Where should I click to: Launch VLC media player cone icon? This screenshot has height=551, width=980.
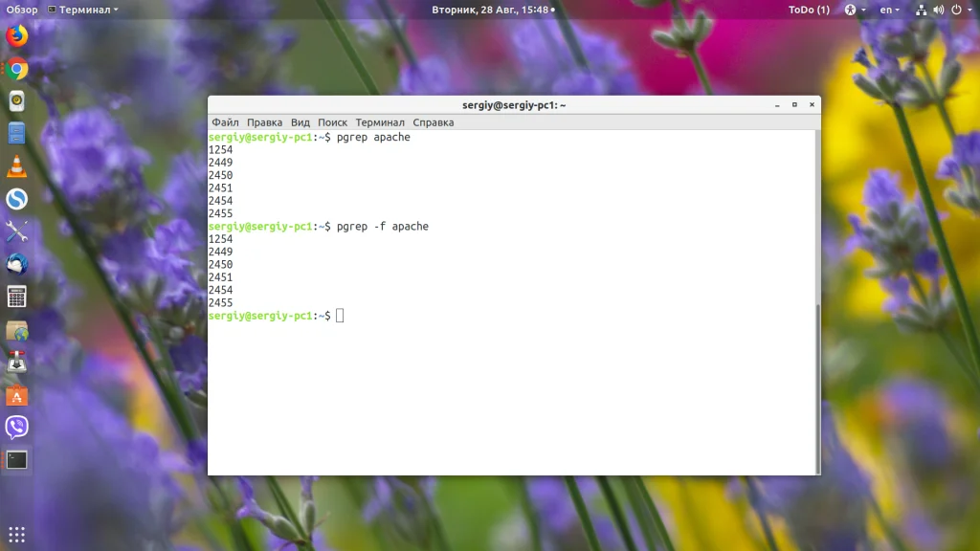click(x=17, y=166)
